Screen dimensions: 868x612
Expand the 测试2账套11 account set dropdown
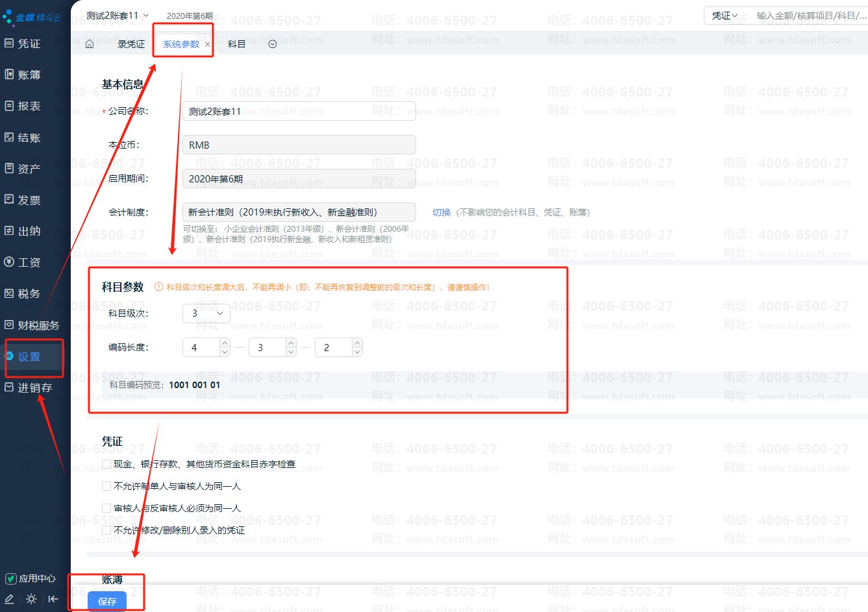(118, 15)
